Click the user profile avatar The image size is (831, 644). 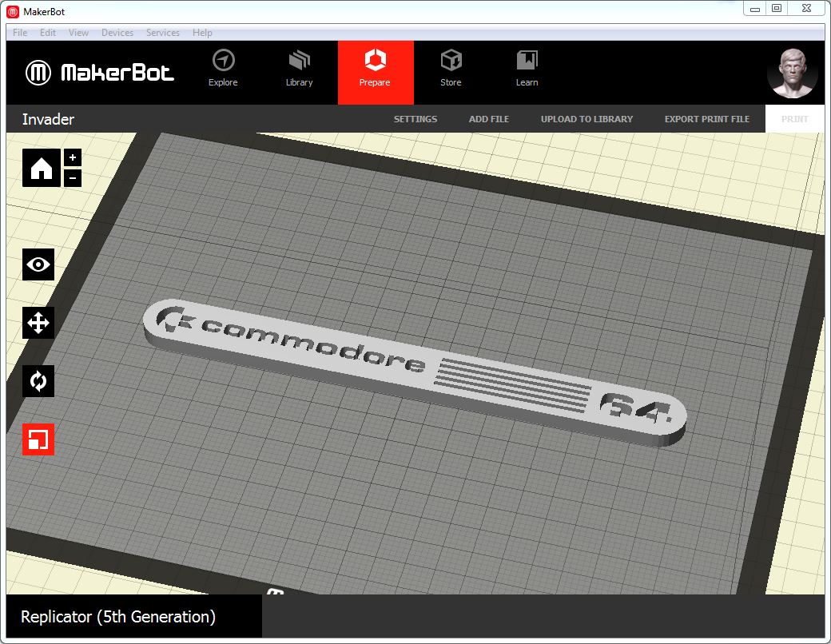793,74
